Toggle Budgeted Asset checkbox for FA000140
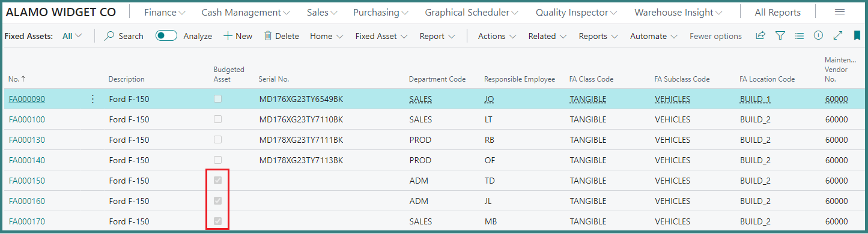 (x=218, y=160)
